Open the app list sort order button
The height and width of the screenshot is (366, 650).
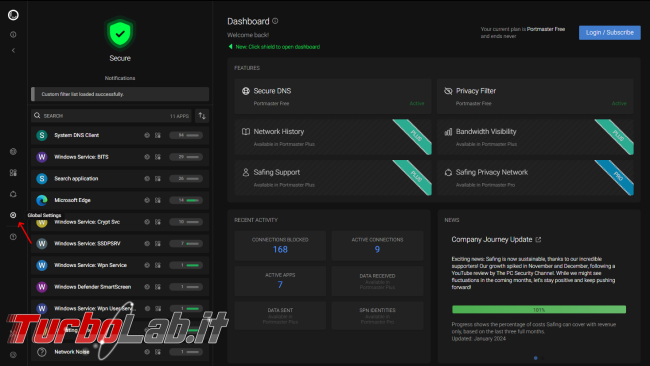202,116
